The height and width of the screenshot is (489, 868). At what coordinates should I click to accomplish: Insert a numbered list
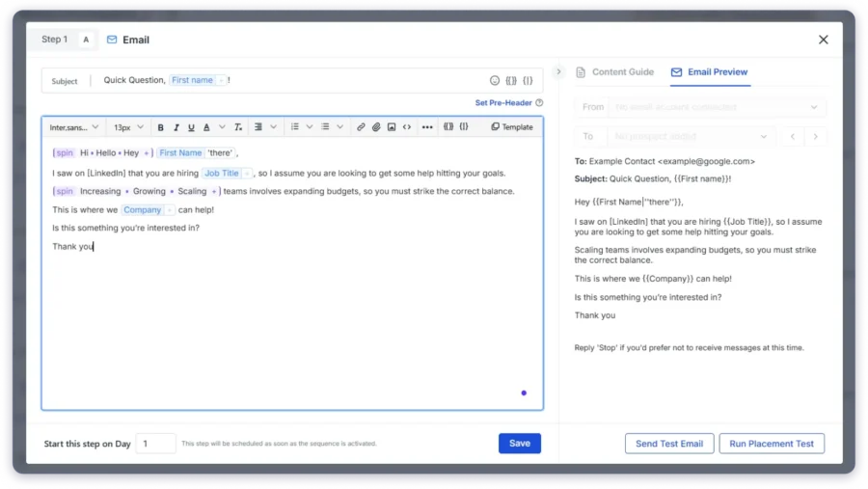click(x=294, y=127)
